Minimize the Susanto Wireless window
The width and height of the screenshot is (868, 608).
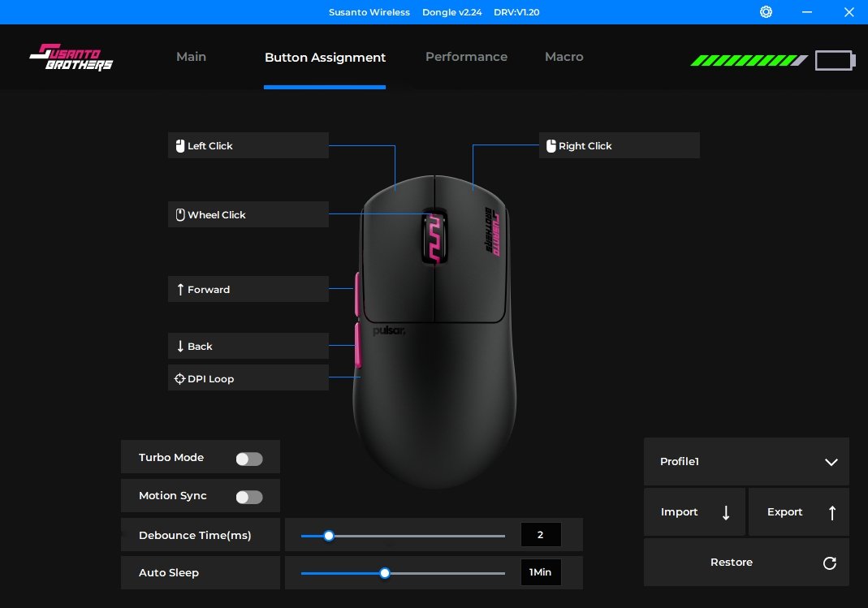click(x=807, y=11)
